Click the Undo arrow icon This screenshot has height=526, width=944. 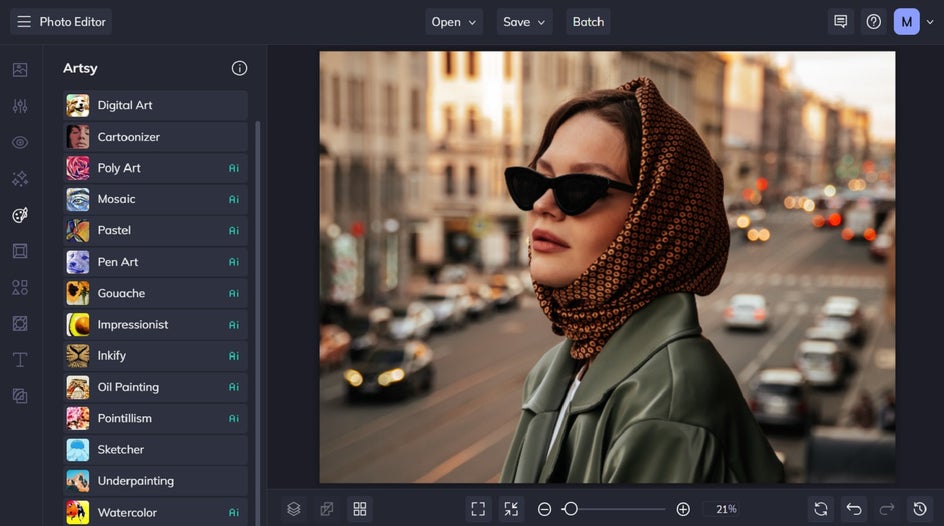click(853, 509)
